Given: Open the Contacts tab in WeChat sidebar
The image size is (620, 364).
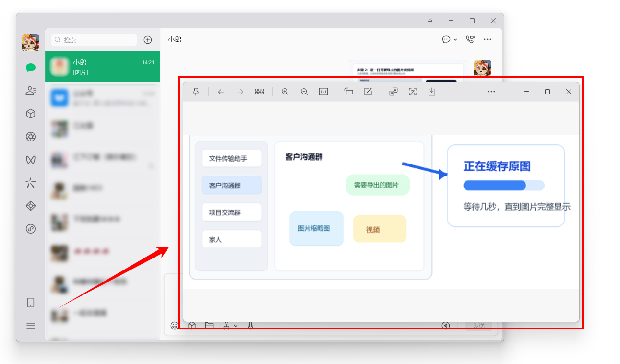Looking at the screenshot, I should pyautogui.click(x=31, y=91).
